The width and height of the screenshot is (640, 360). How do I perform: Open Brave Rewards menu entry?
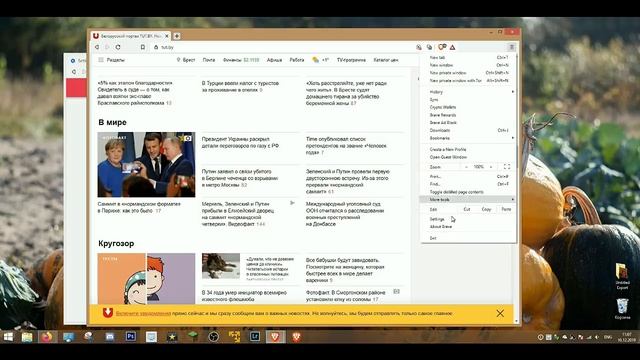tap(469, 115)
